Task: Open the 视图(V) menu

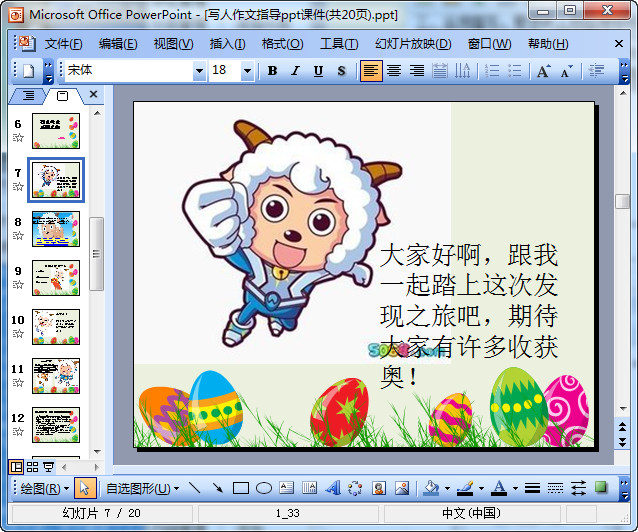Action: pyautogui.click(x=173, y=44)
